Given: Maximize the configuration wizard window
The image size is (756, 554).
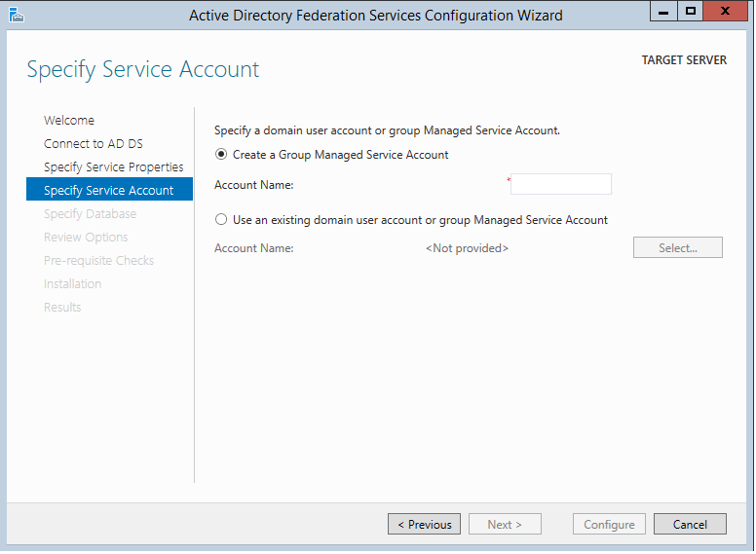Looking at the screenshot, I should (691, 13).
